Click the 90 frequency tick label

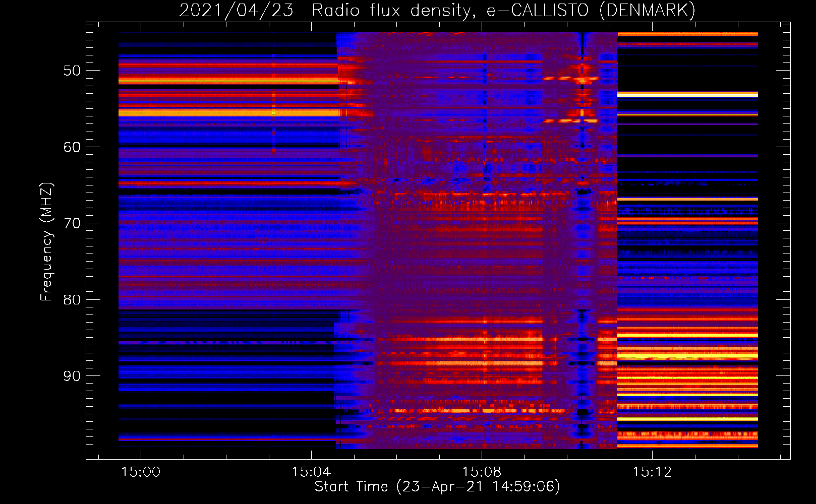click(x=72, y=376)
